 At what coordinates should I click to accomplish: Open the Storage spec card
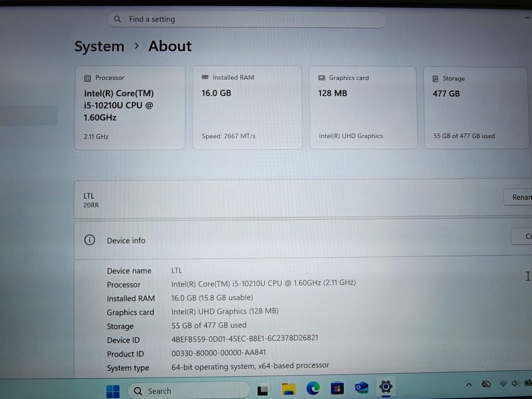[x=476, y=108]
